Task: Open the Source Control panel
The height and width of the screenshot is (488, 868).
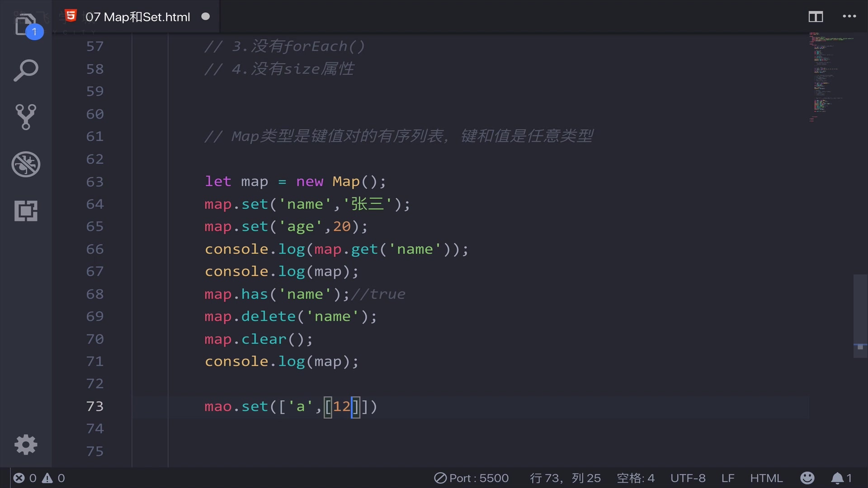Action: pos(26,117)
